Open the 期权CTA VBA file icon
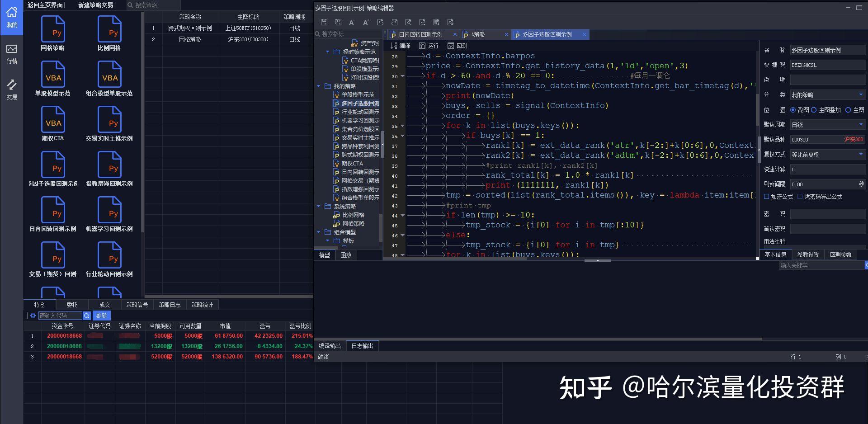Screen dimensions: 868x424 [x=53, y=119]
